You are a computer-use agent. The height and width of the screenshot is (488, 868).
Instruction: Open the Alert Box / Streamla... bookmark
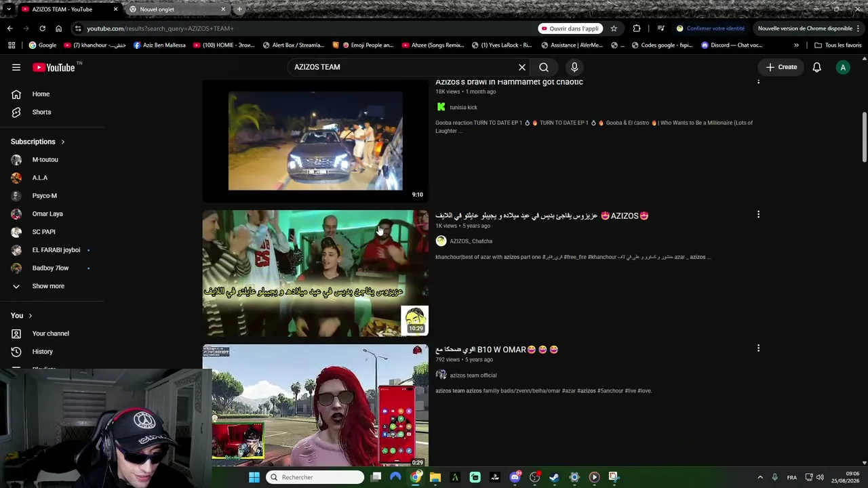[x=293, y=45]
